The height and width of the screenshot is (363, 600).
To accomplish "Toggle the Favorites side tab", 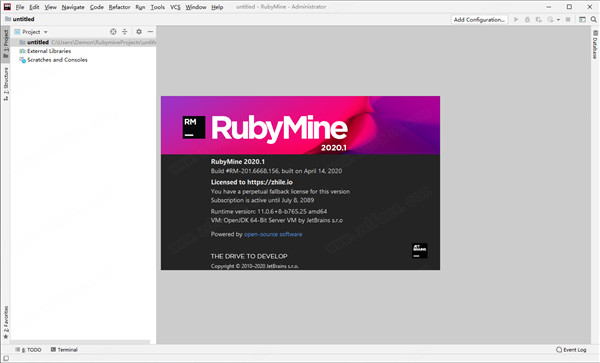I will pyautogui.click(x=6, y=322).
